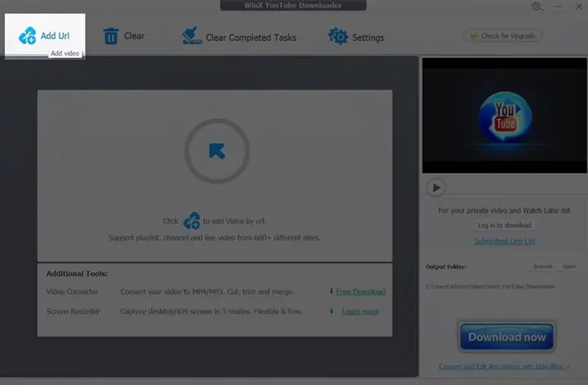Click the Screen Recorder label
Image resolution: width=588 pixels, height=385 pixels.
[73, 312]
